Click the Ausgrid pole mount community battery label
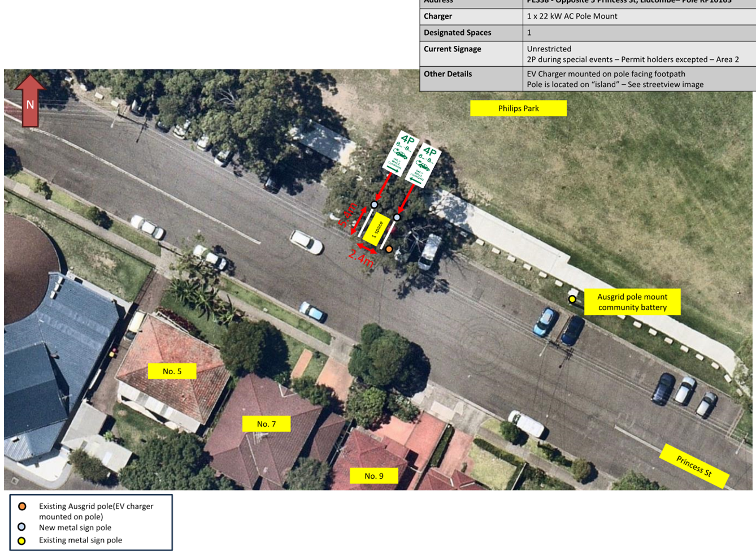Viewport: 756px width, 559px height. (x=632, y=302)
